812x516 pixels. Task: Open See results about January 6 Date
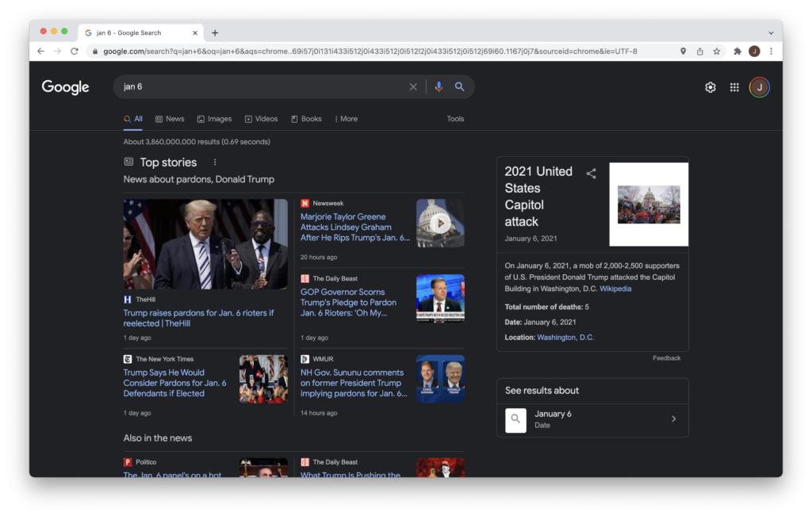592,420
